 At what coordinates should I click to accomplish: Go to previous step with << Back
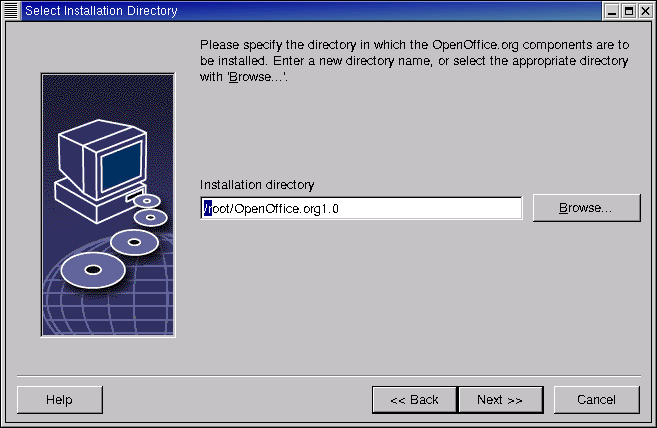(414, 400)
